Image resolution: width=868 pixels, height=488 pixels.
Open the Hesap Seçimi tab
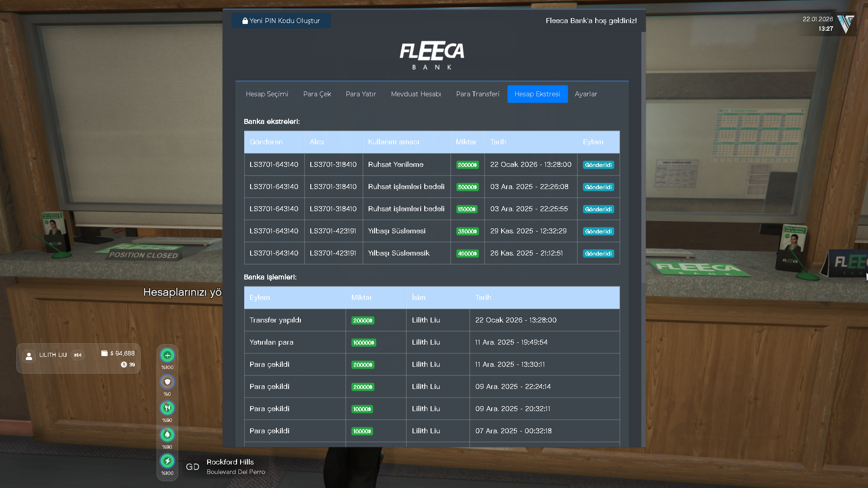(x=267, y=94)
